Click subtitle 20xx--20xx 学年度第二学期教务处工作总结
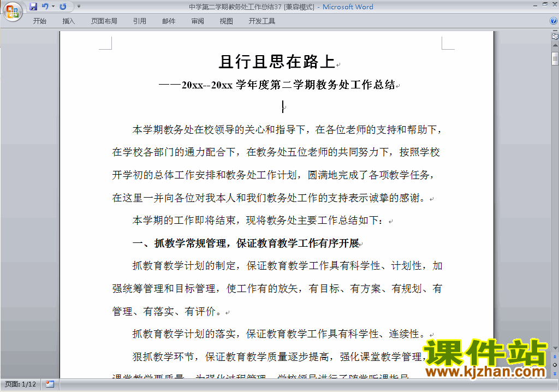Screen dimensions: 559x392 click(x=288, y=85)
